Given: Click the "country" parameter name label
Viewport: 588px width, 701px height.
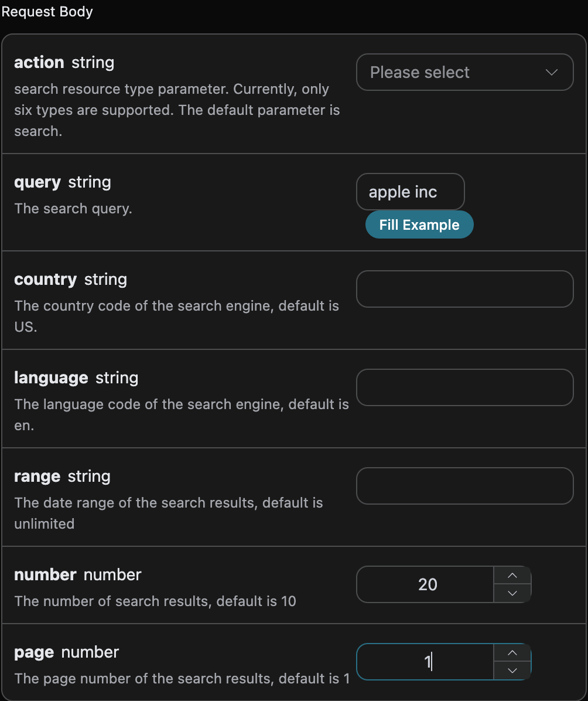Looking at the screenshot, I should tap(46, 280).
